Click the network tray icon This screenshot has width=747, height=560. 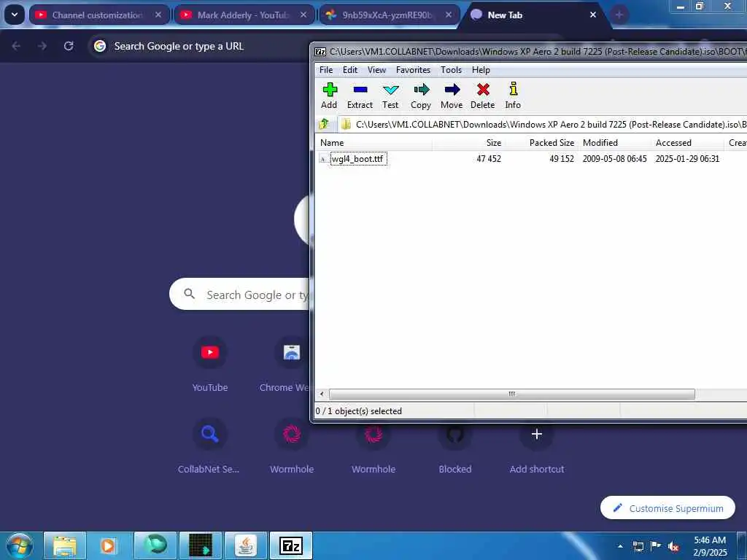pyautogui.click(x=638, y=547)
